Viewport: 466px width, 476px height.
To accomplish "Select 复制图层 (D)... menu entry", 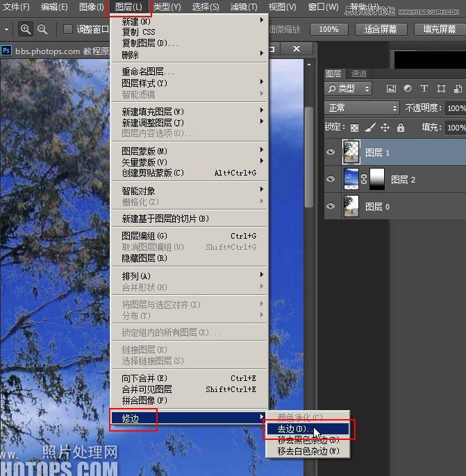I will click(x=190, y=43).
